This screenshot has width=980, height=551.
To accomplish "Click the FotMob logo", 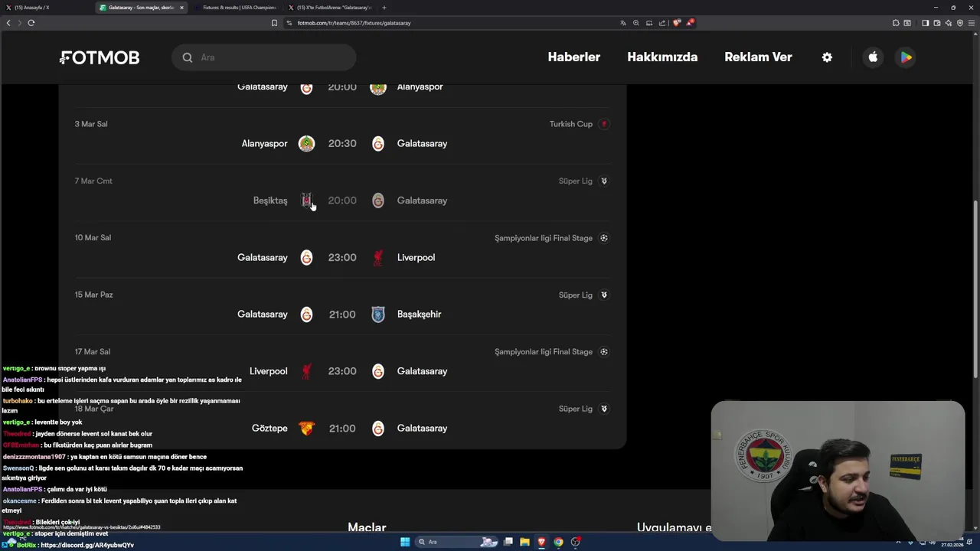I will coord(100,57).
